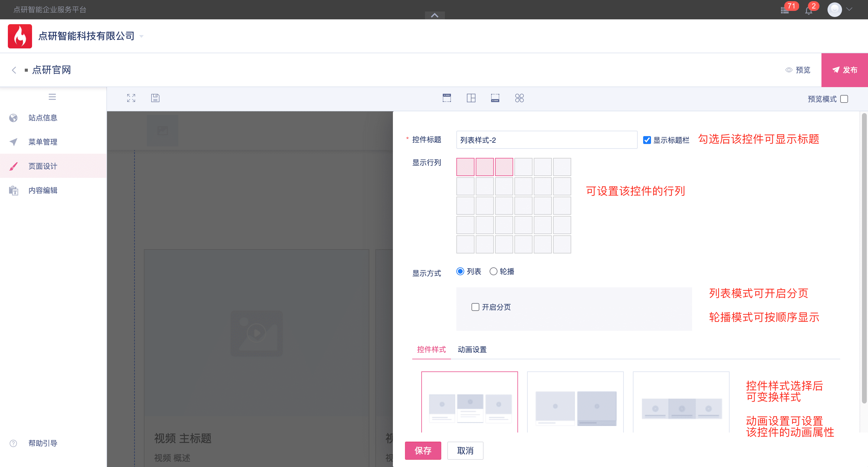Image resolution: width=868 pixels, height=467 pixels.
Task: Click the question mark icon for 帮助引导
Action: (14, 443)
